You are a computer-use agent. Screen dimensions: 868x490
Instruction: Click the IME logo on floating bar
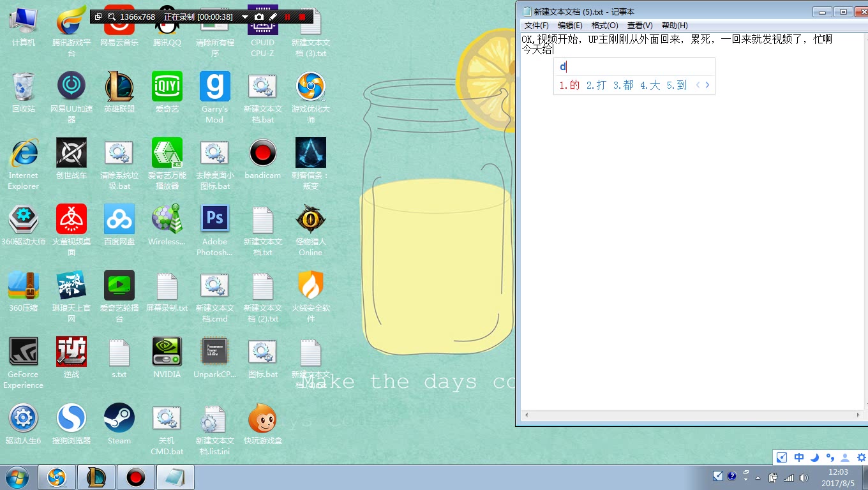(782, 457)
